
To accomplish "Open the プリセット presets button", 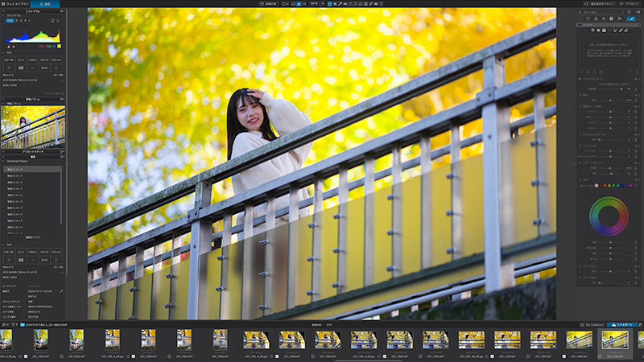I will pos(630,4).
